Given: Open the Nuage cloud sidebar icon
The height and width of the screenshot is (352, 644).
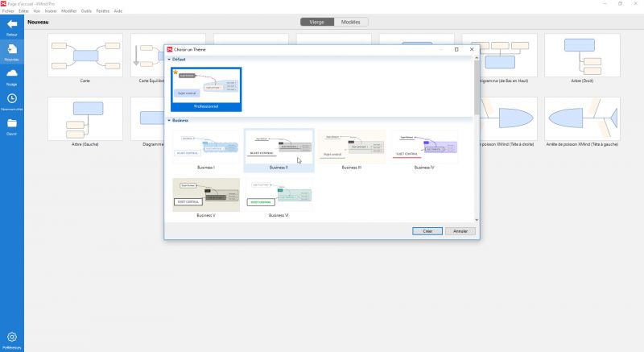Looking at the screenshot, I should pyautogui.click(x=12, y=73).
